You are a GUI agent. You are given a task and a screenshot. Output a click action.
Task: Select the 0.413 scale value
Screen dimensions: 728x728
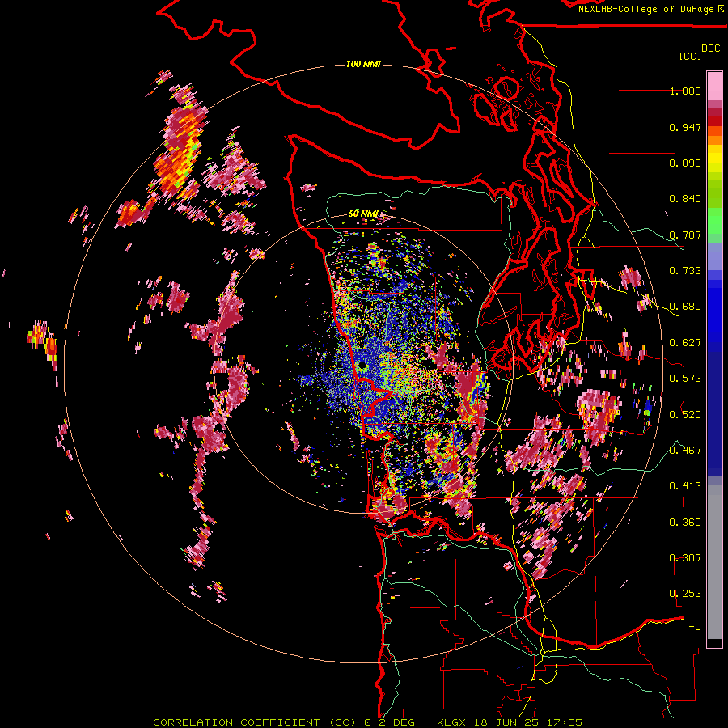685,486
